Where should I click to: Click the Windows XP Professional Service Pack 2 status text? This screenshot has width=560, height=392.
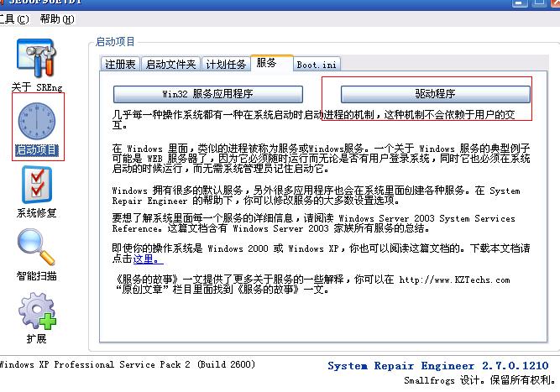pos(127,364)
